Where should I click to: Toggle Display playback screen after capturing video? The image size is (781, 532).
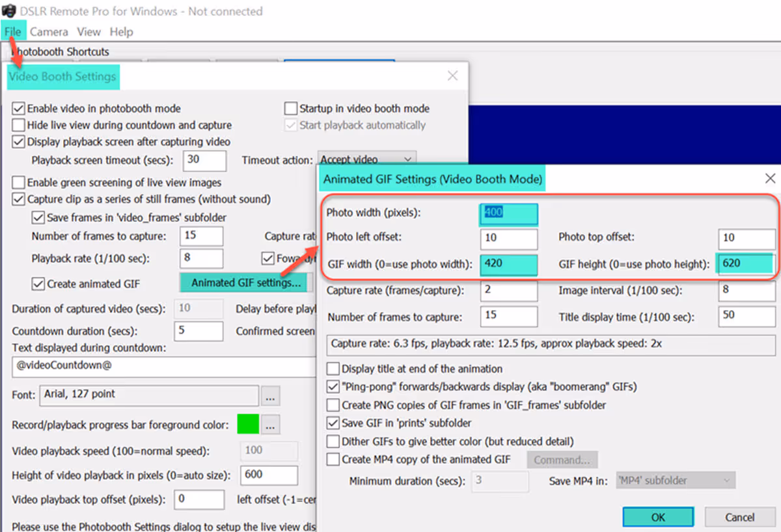[19, 141]
